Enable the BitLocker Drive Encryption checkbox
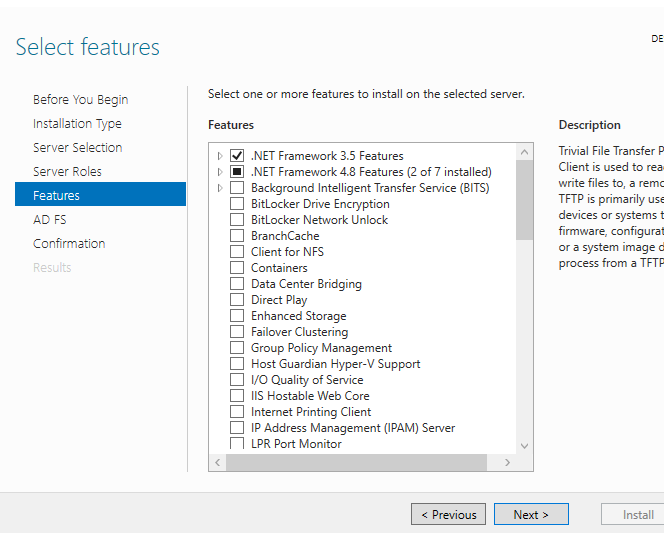Screen dimensions: 664x533 [237, 204]
